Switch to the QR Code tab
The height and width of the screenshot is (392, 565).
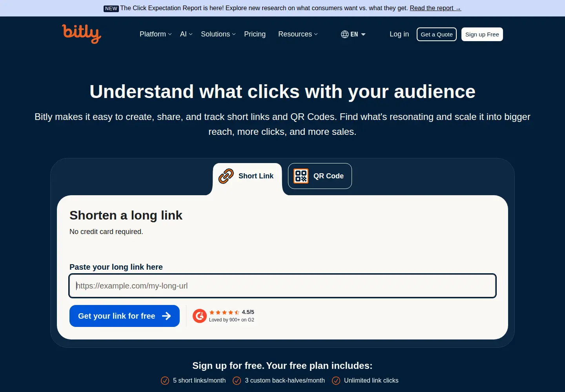pos(320,176)
